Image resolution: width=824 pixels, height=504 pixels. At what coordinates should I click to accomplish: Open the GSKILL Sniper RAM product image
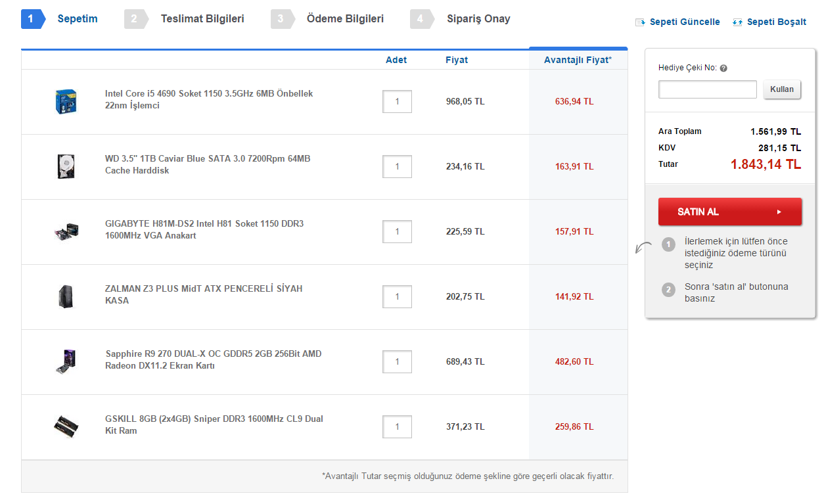coord(66,426)
